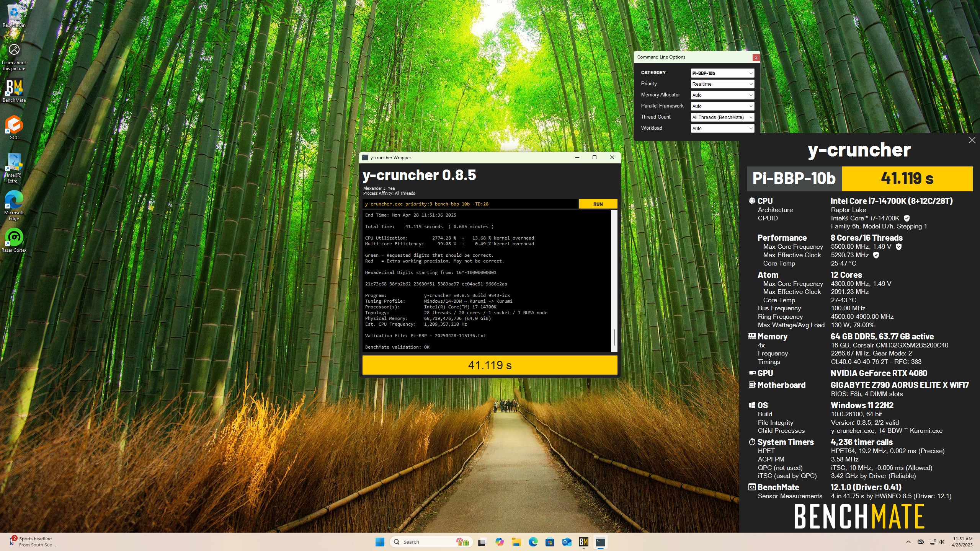Maximize the y-cruncher Wrapper window
980x551 pixels.
click(595, 157)
